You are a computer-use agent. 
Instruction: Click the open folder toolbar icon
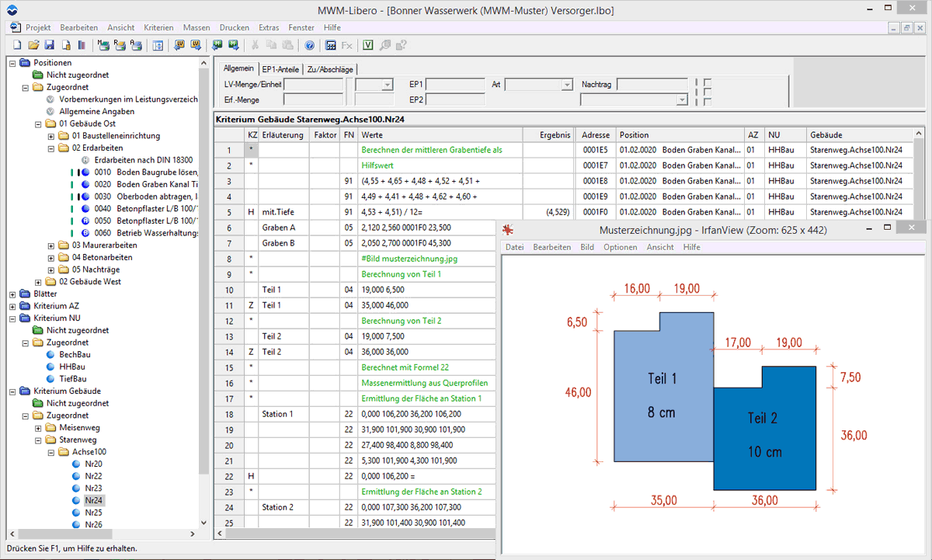pos(33,45)
